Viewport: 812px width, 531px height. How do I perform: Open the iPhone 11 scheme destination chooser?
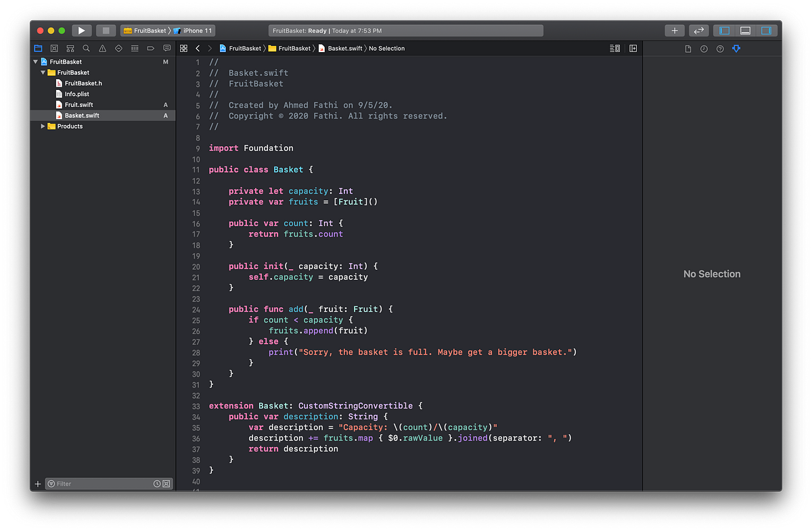click(x=196, y=30)
